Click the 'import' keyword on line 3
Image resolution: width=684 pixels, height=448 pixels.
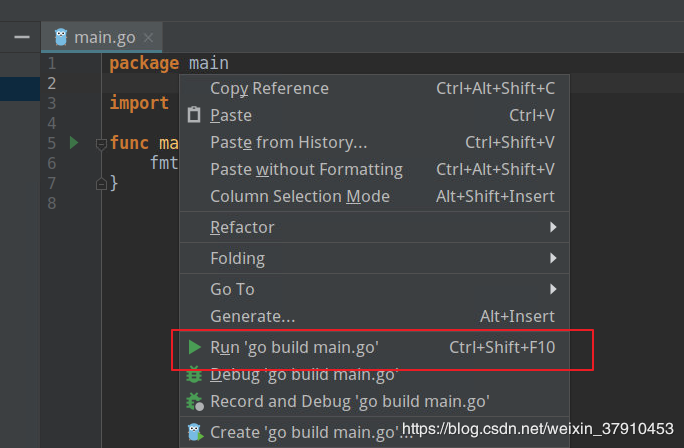139,104
